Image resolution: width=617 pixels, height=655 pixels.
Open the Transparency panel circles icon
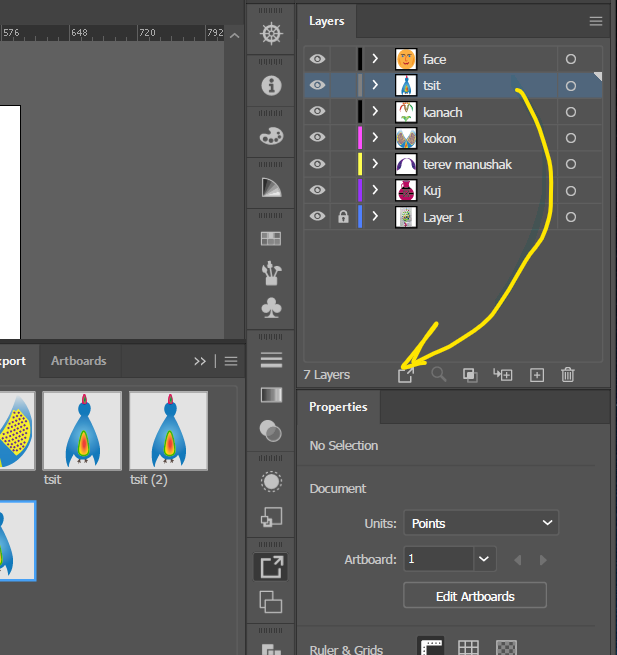pyautogui.click(x=271, y=431)
